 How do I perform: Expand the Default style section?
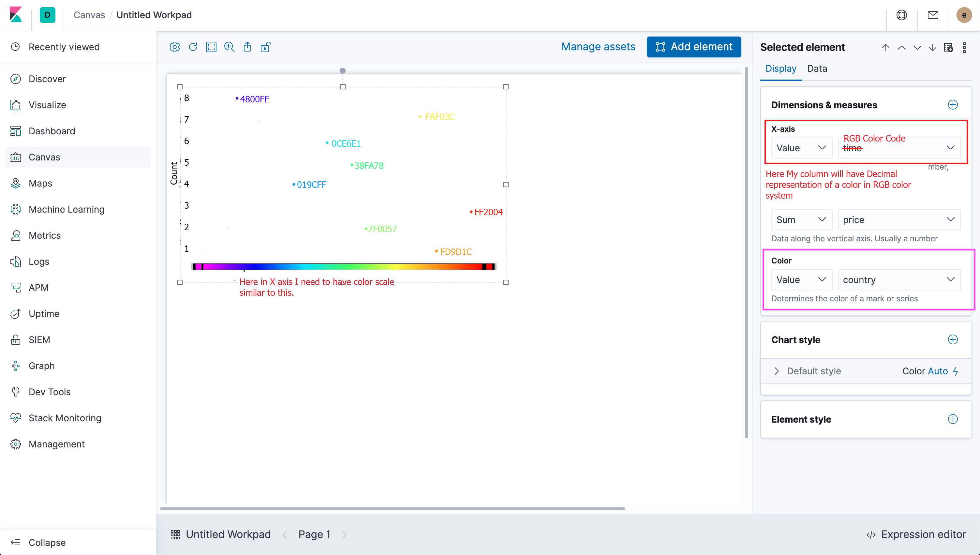coord(777,371)
